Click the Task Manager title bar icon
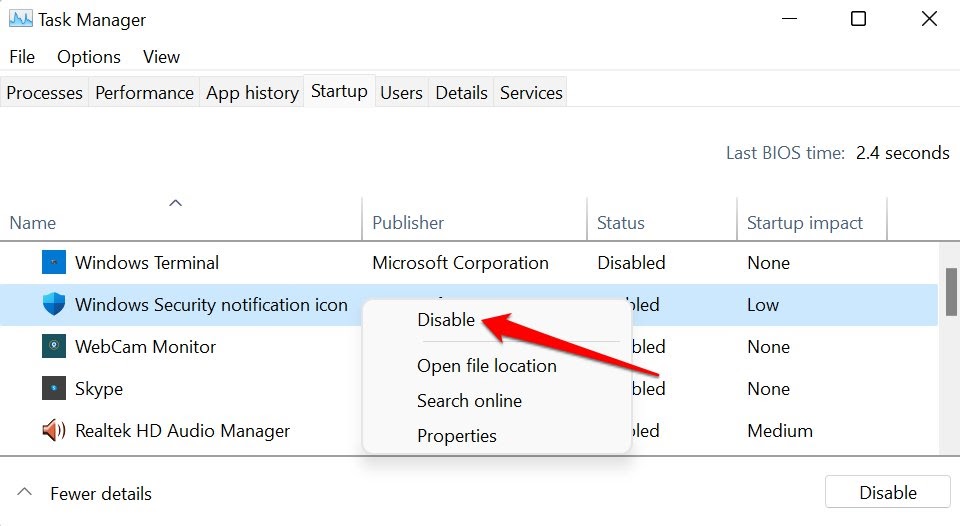 [x=20, y=19]
